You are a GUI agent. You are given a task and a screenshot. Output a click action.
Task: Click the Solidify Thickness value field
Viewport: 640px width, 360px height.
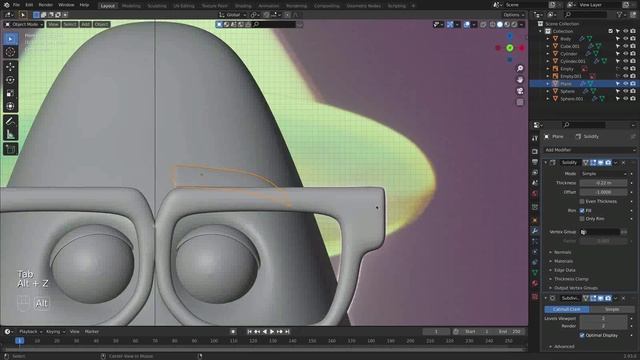click(604, 183)
